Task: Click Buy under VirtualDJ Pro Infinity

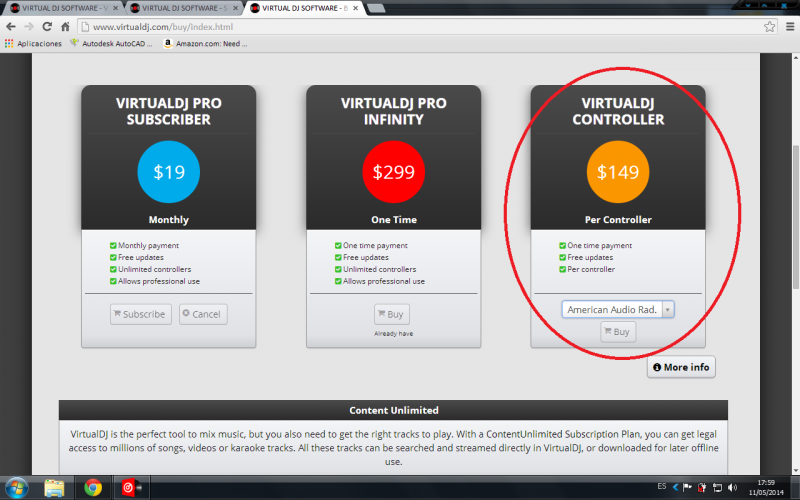Action: pyautogui.click(x=391, y=314)
